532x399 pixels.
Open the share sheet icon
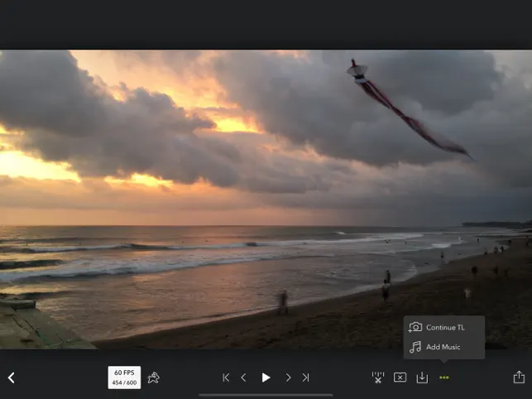point(519,377)
